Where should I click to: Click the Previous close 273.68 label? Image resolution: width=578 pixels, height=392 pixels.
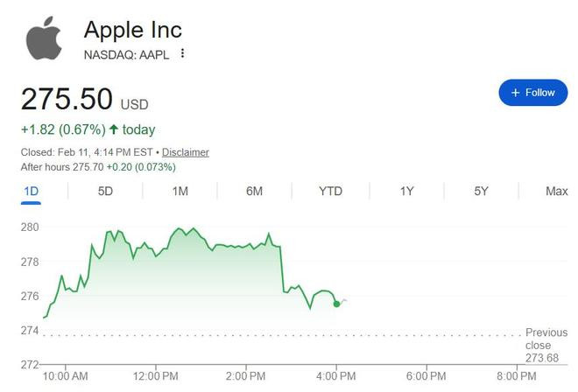tap(545, 345)
